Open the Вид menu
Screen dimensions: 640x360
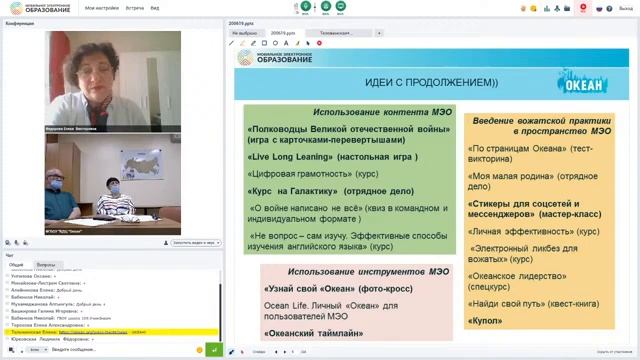click(x=155, y=8)
